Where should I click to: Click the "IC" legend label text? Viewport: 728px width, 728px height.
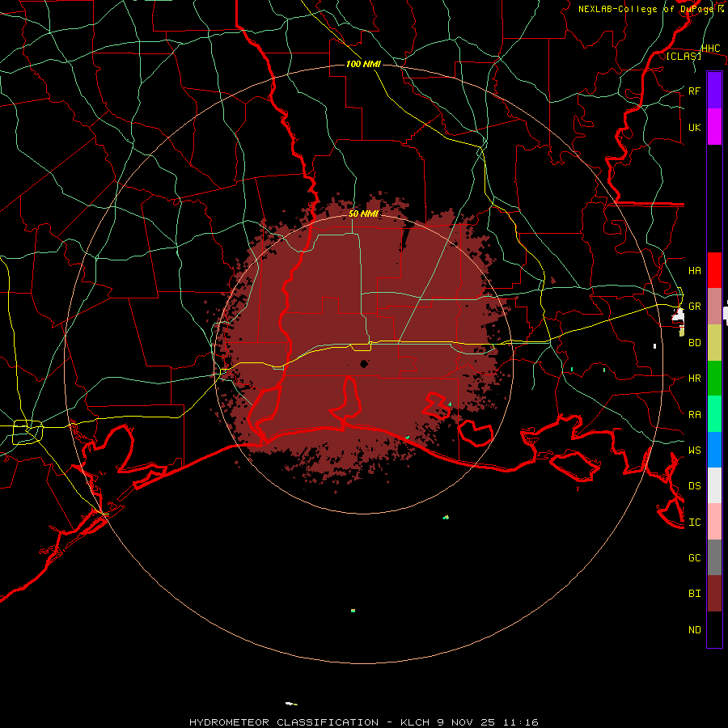coord(694,523)
